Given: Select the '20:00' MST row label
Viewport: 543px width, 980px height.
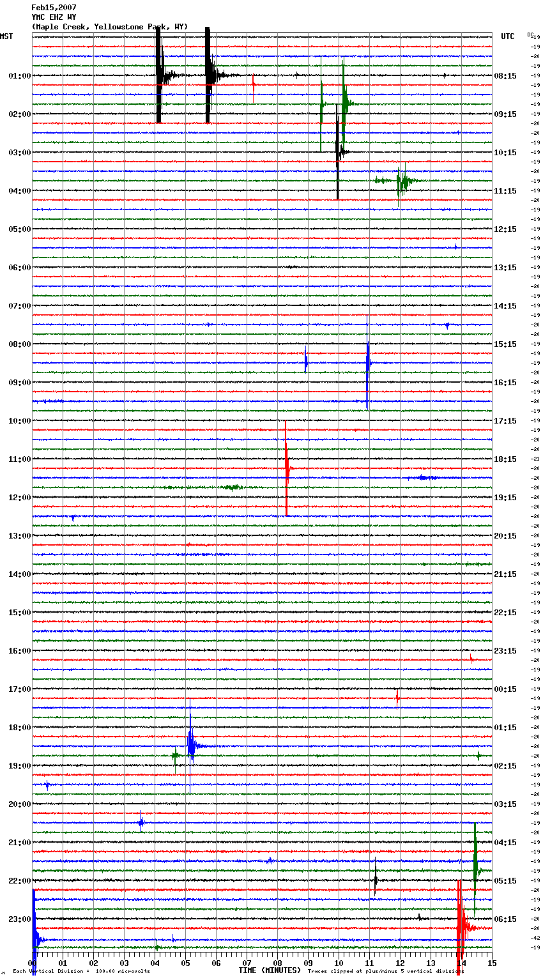Looking at the screenshot, I should pos(20,804).
